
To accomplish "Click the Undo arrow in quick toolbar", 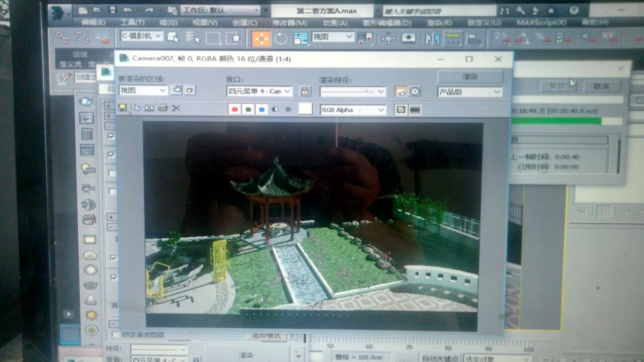I will (127, 10).
